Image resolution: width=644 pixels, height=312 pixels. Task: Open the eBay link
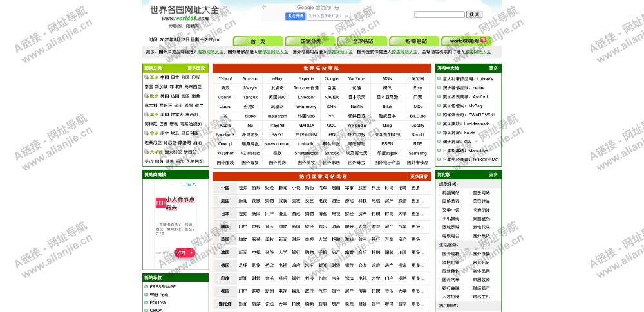point(277,79)
